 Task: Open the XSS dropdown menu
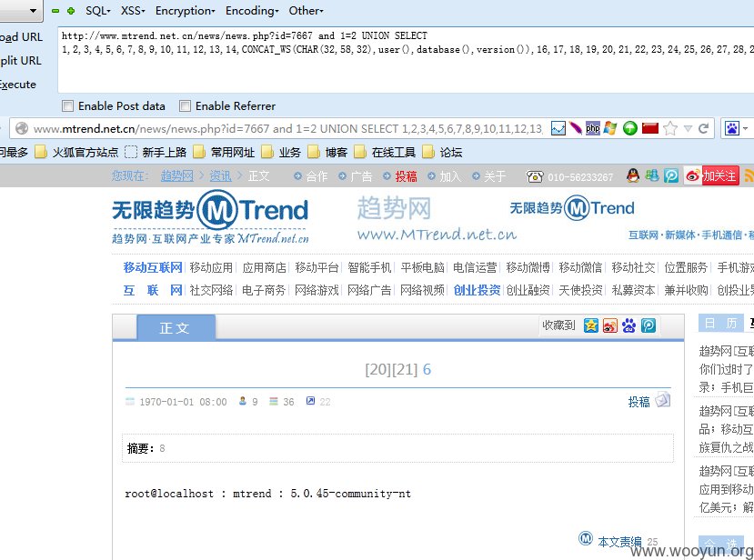coord(133,11)
